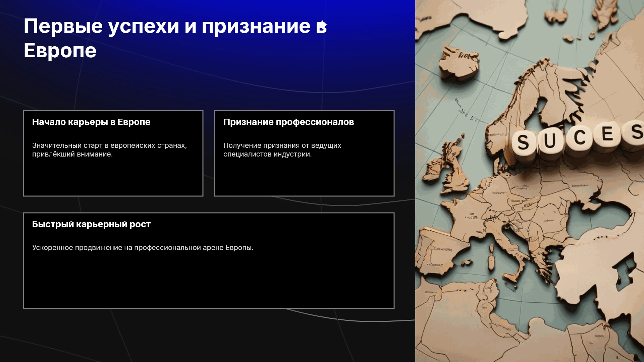
Task: Click the 'Быстрый карьерный рост' heading
Action: click(x=92, y=224)
